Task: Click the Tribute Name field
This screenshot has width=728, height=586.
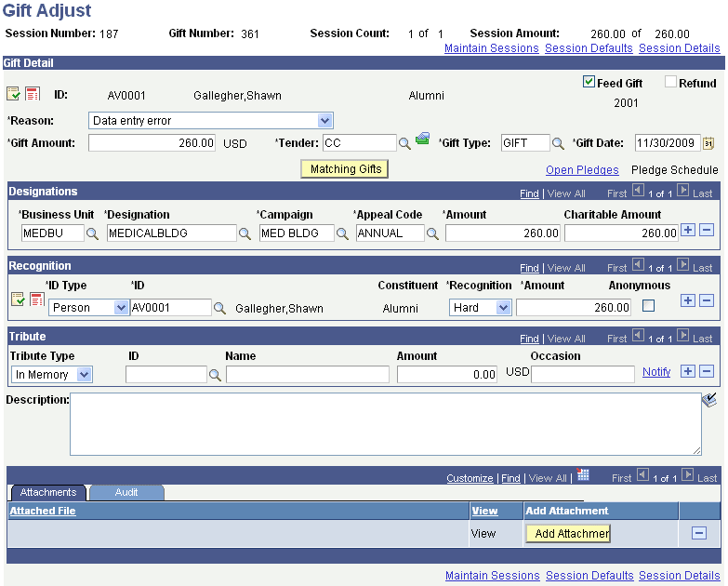Action: (308, 375)
